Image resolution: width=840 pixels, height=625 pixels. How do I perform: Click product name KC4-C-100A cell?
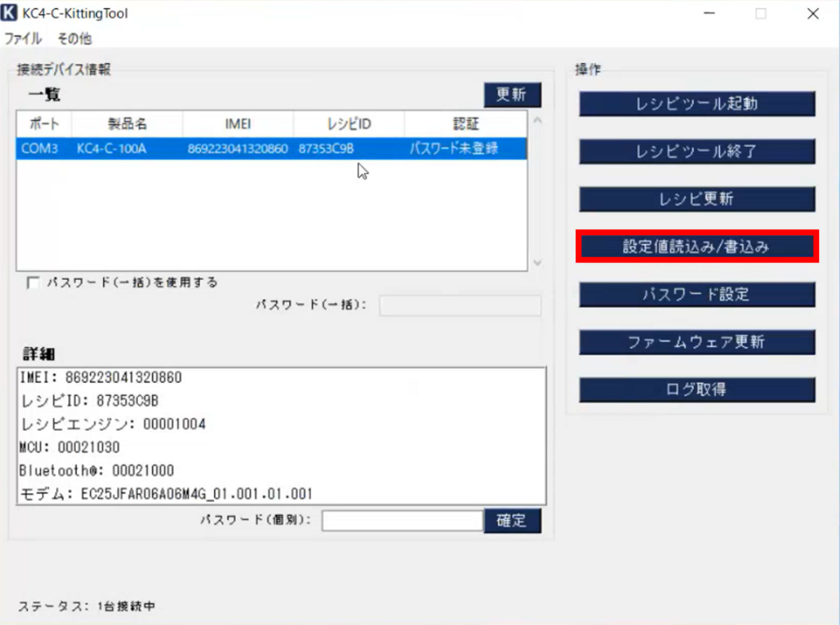point(112,148)
